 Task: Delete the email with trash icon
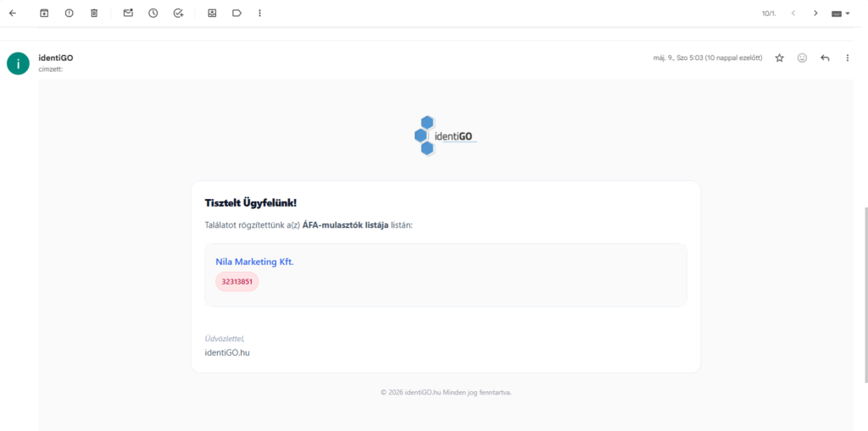[x=94, y=14]
